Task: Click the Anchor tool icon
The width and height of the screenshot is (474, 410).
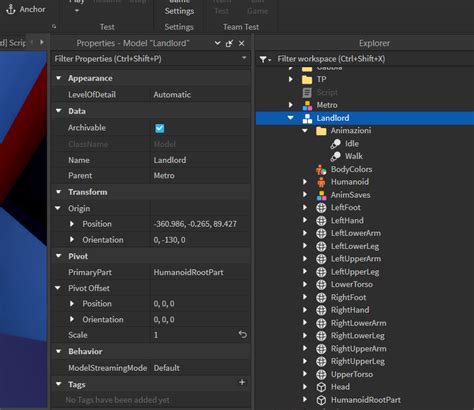Action: (x=11, y=9)
